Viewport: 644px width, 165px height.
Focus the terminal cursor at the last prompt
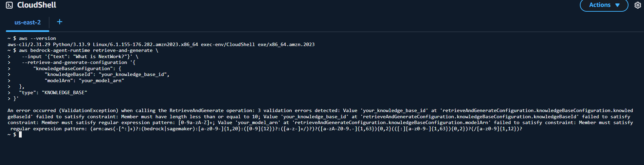(20, 135)
